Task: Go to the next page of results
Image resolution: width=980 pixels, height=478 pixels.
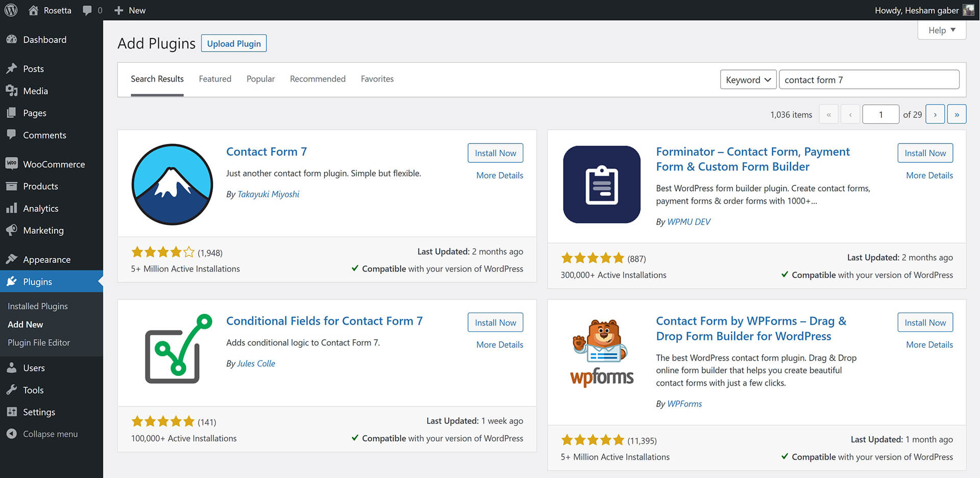Action: (935, 114)
